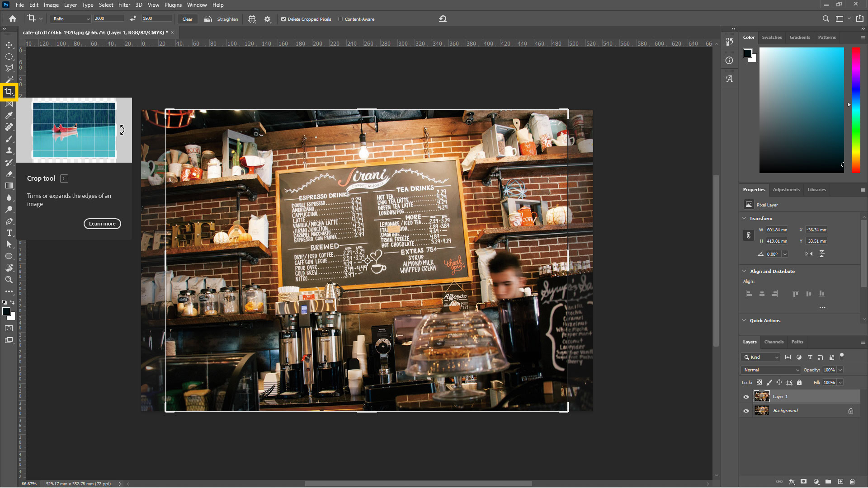868x488 pixels.
Task: Open Edit Toolbar three-dots menu
Action: tap(9, 291)
